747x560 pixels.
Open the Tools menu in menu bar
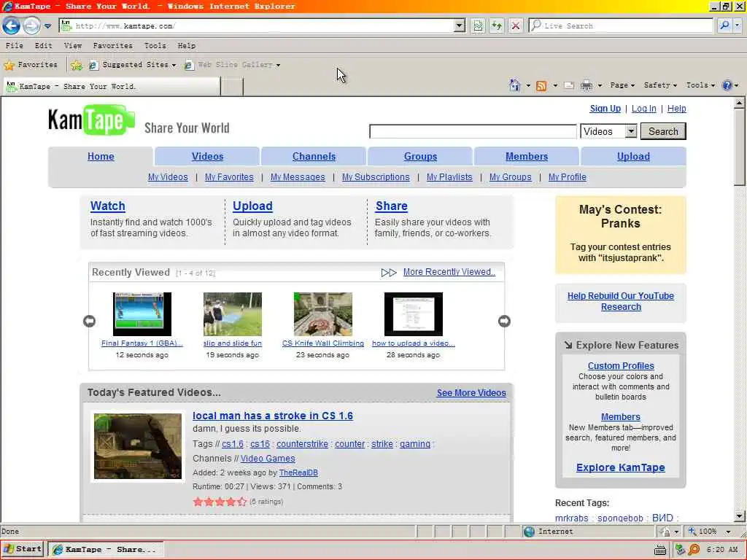point(155,46)
